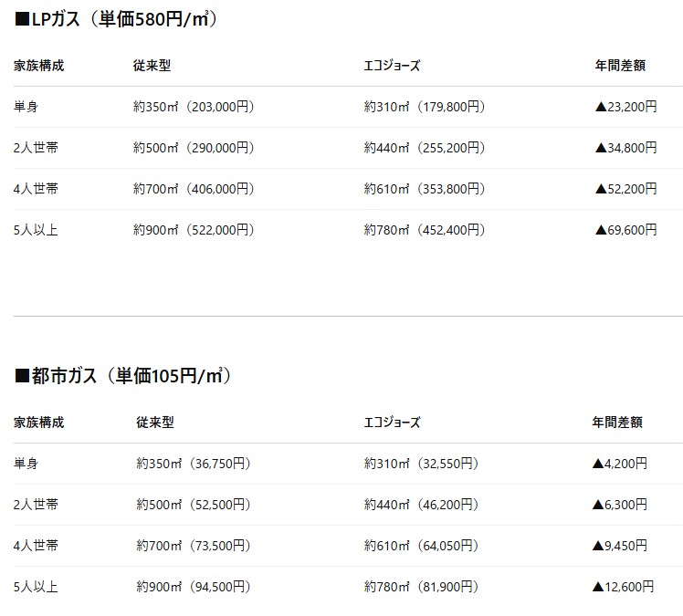Viewport: 683px width, 616px height.
Task: Select the 約780㎡(452,400円) cell
Action: pos(425,230)
